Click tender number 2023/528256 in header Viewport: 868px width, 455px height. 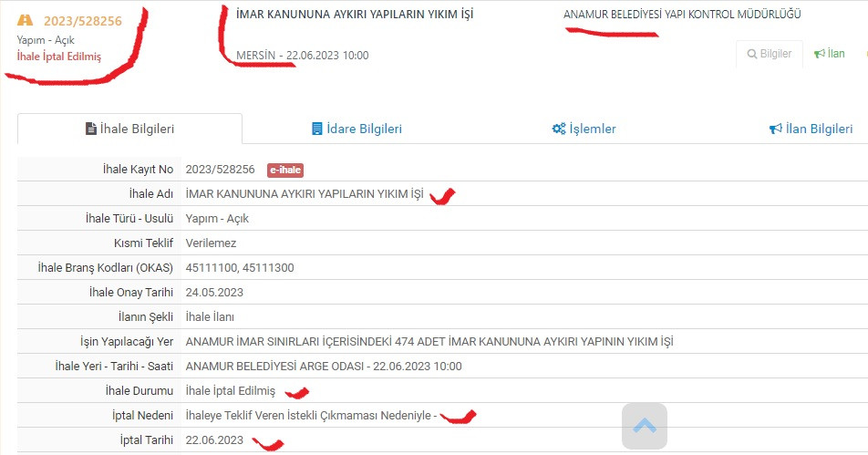(82, 21)
